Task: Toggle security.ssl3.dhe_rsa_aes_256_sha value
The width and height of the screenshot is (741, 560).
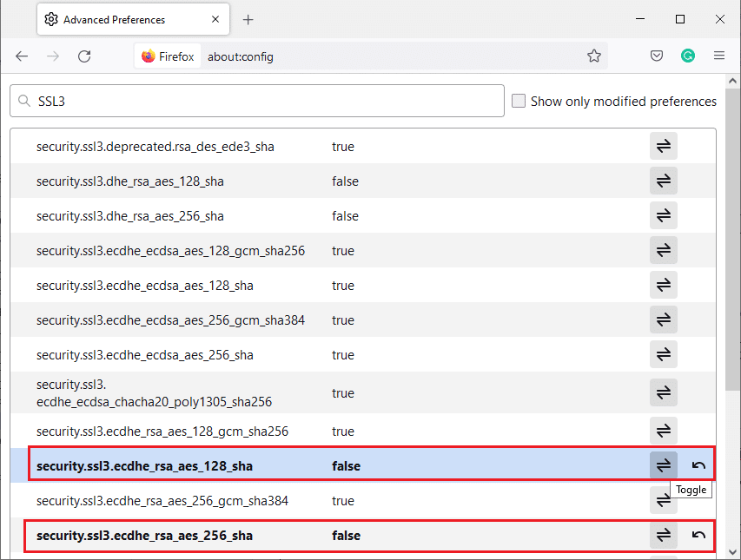Action: click(x=664, y=216)
